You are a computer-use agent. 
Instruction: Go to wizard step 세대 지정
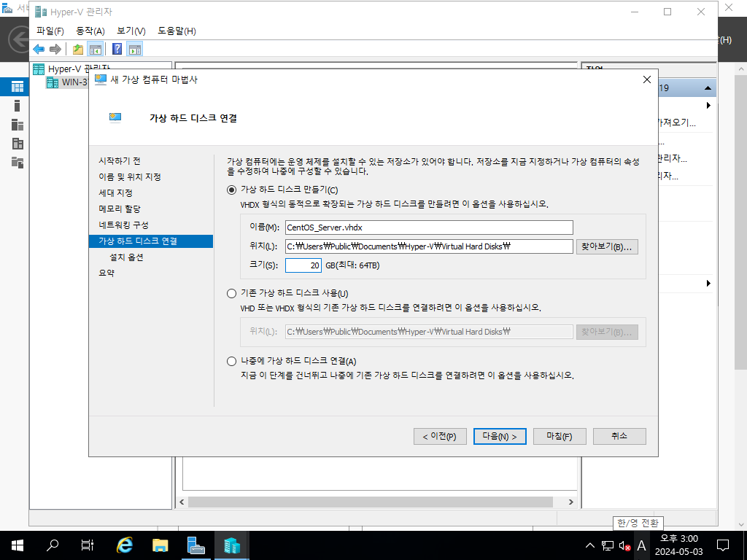pos(116,192)
